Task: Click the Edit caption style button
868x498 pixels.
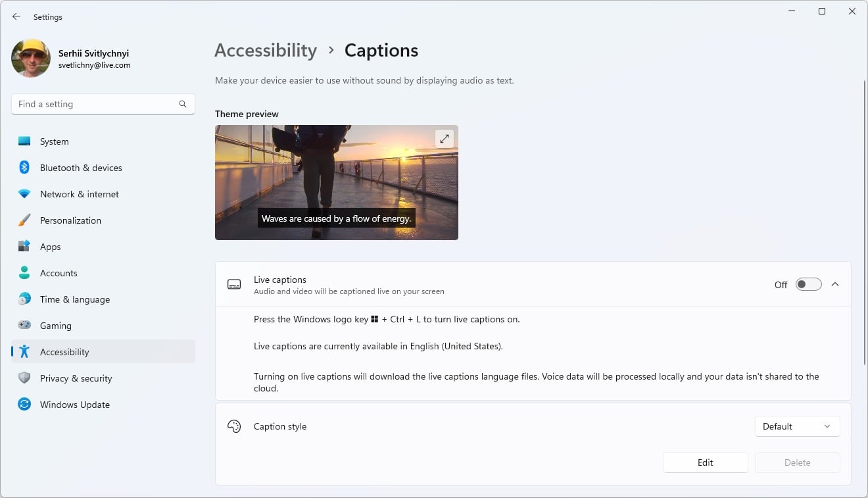Action: [x=705, y=462]
